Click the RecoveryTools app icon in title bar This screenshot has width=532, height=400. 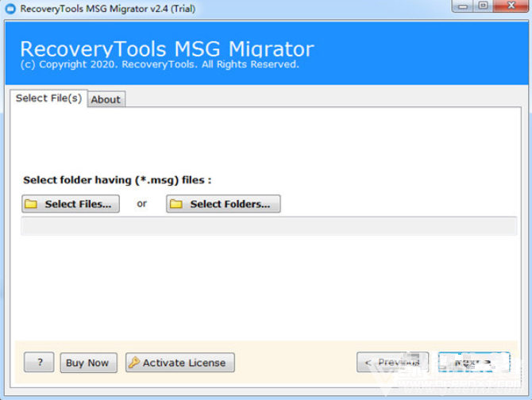pyautogui.click(x=11, y=9)
